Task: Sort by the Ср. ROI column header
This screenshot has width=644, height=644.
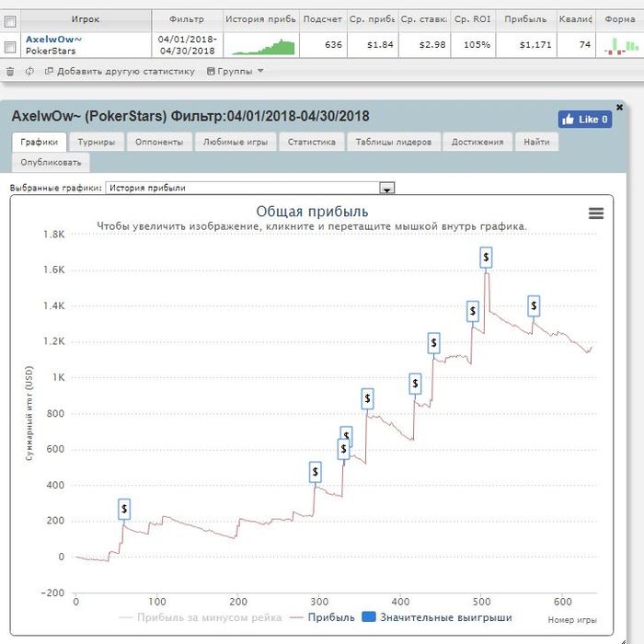Action: pos(473,19)
